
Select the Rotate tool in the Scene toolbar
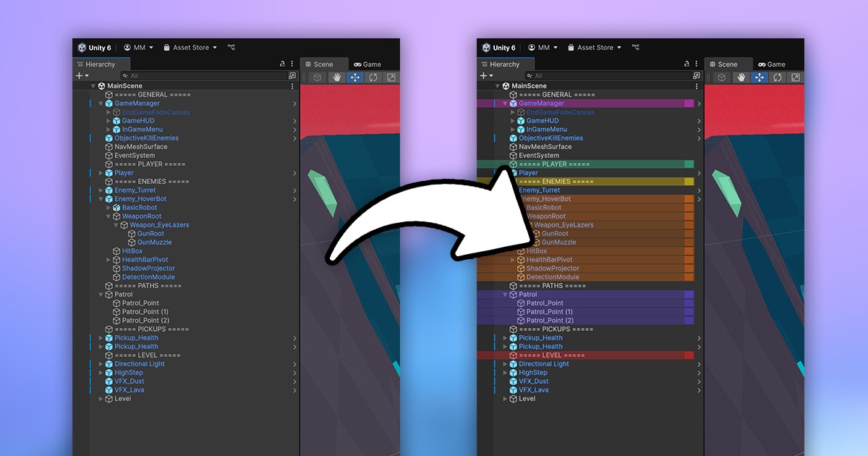click(373, 77)
